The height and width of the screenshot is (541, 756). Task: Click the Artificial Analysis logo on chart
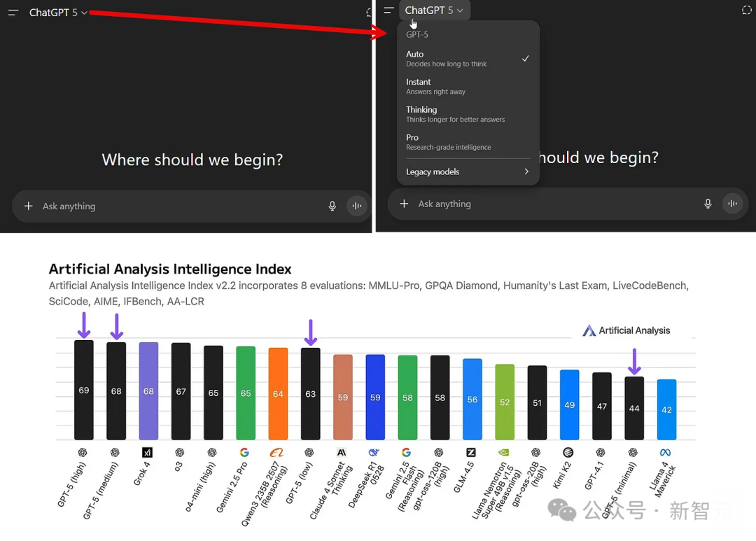pyautogui.click(x=626, y=330)
